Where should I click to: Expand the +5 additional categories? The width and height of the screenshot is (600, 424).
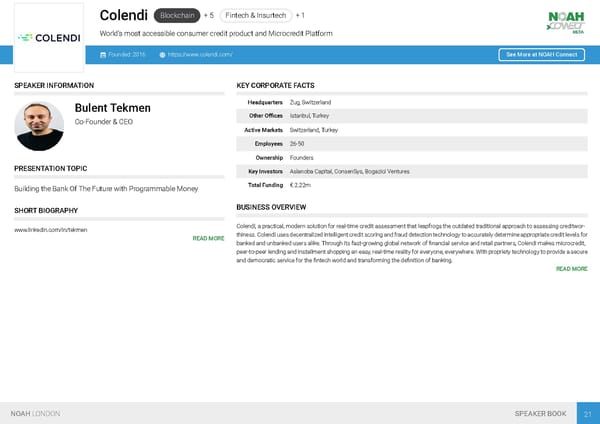pyautogui.click(x=208, y=16)
